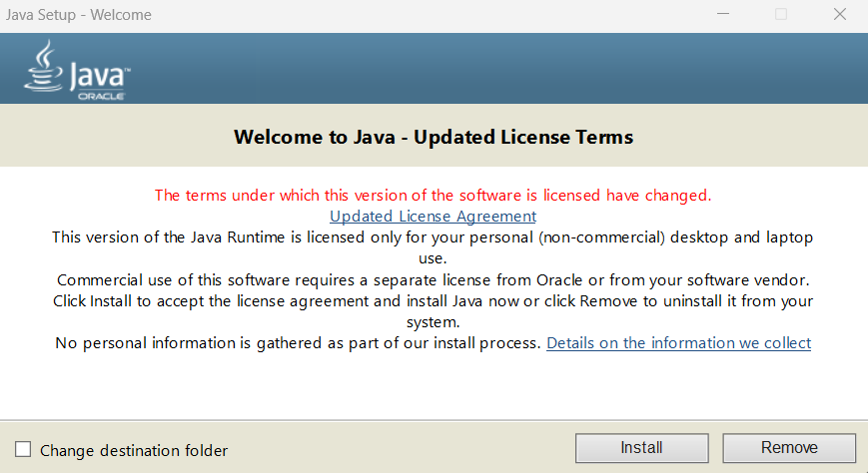
Task: Click the Welcome to Java heading
Action: click(434, 137)
